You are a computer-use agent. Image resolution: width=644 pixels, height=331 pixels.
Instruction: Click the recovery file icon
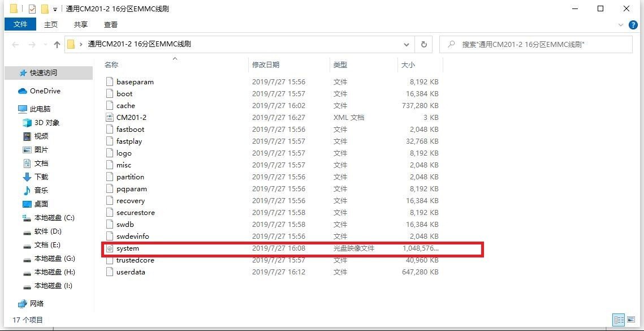pyautogui.click(x=109, y=201)
